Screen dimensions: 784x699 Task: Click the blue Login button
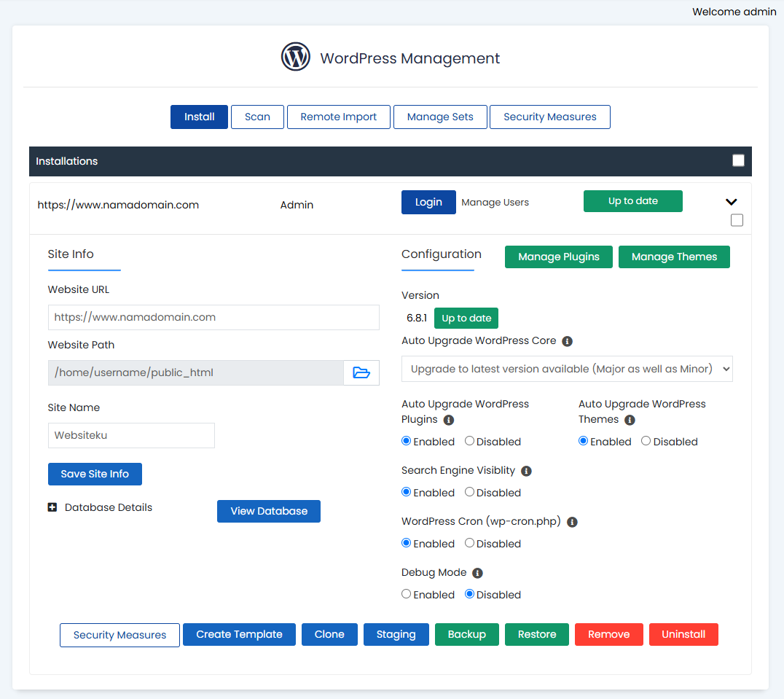click(428, 202)
